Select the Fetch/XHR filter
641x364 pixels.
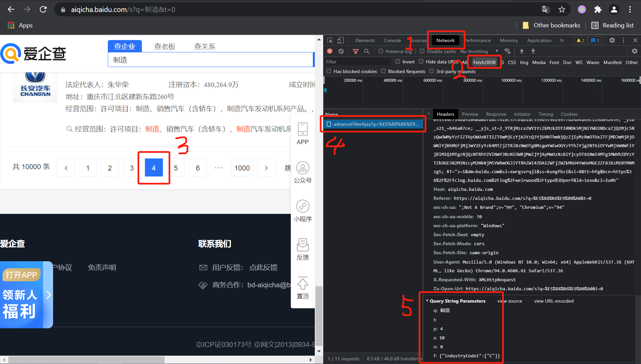click(484, 62)
